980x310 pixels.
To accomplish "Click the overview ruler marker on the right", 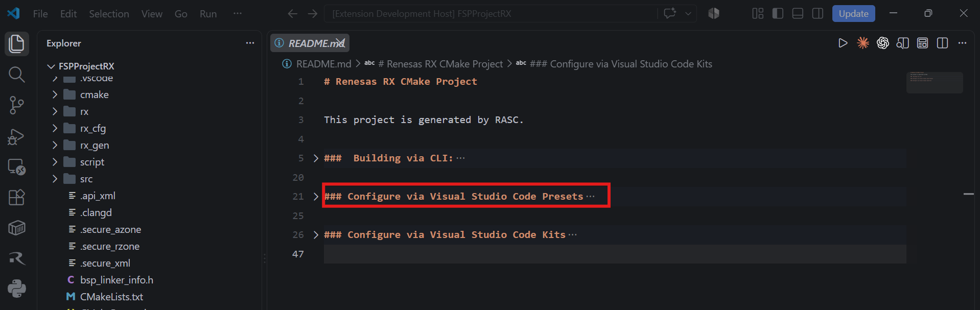I will click(x=968, y=194).
